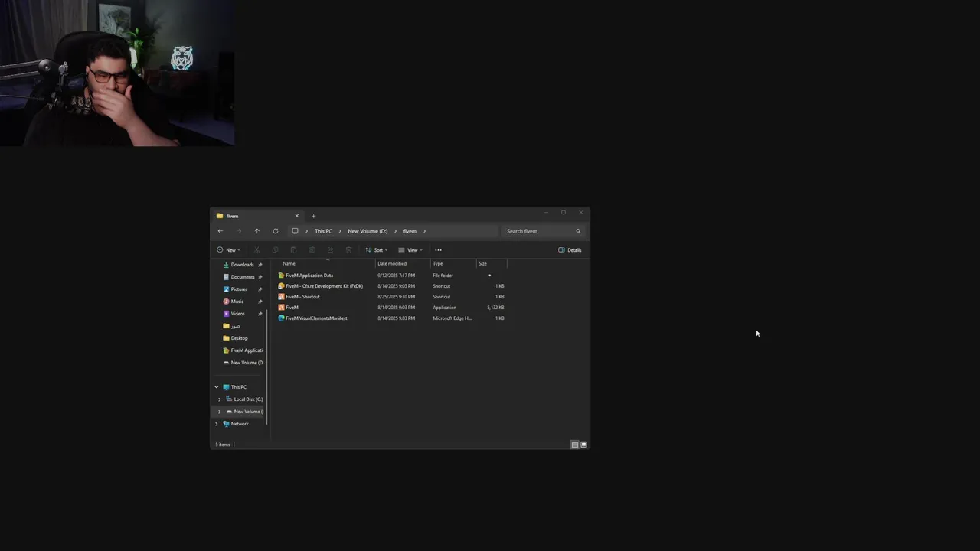
Task: Click fivem segment in breadcrumb path
Action: click(x=410, y=231)
